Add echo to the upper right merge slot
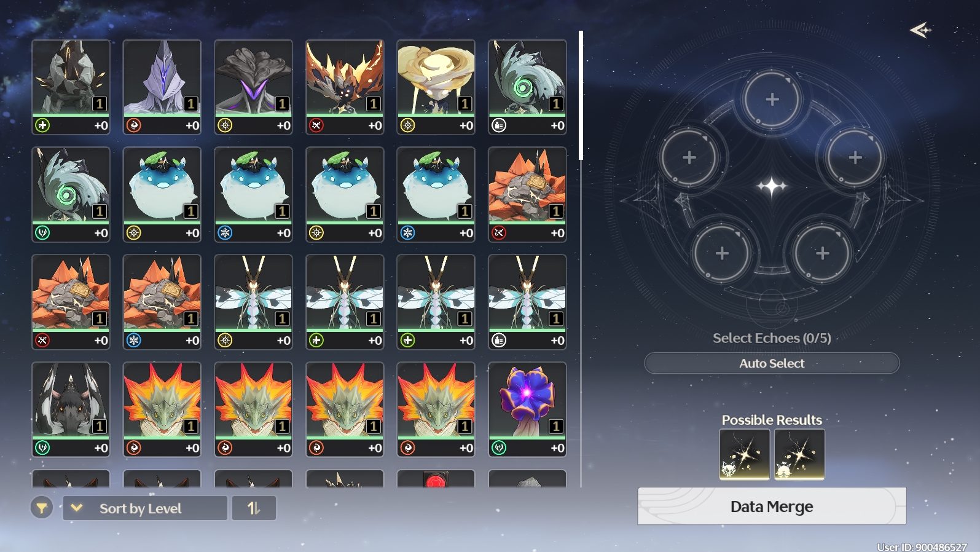Viewport: 980px width, 552px height. [x=855, y=157]
